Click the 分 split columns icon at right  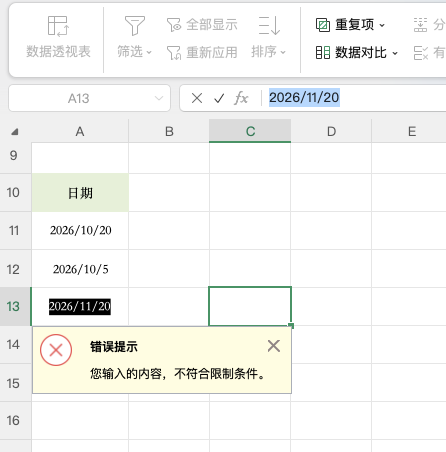pyautogui.click(x=420, y=25)
